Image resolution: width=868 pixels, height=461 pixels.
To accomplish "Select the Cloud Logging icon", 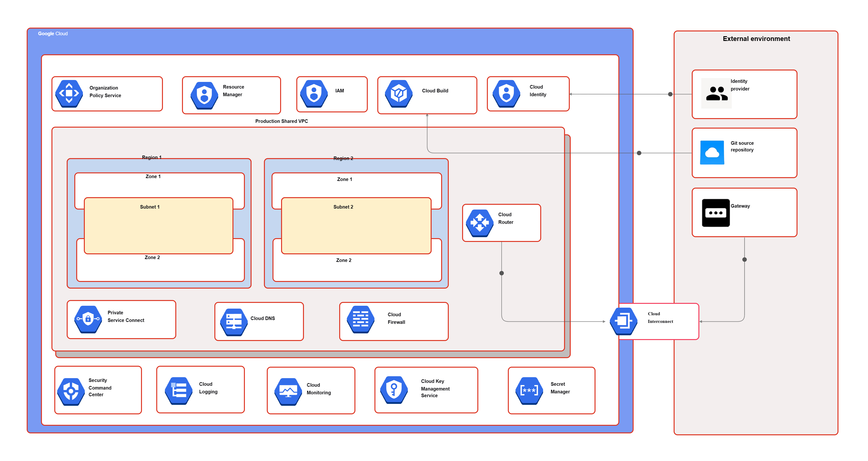I will coord(179,391).
